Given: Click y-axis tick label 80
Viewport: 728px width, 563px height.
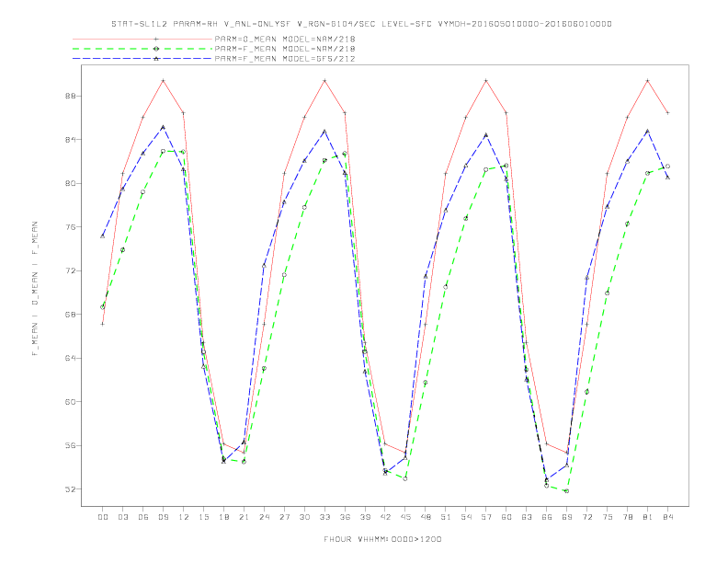Looking at the screenshot, I should [x=70, y=183].
